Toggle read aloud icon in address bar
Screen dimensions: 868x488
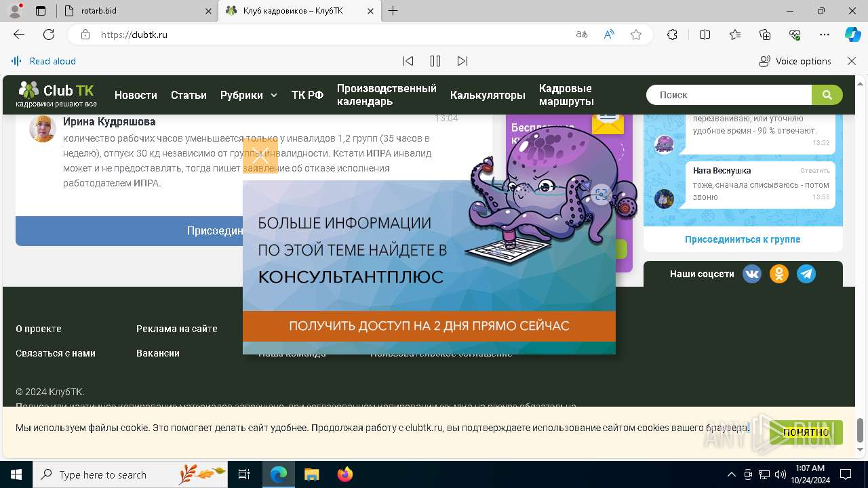609,35
